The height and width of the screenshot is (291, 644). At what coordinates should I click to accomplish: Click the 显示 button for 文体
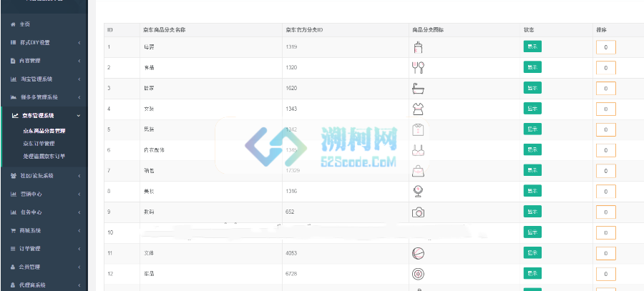[x=532, y=252]
